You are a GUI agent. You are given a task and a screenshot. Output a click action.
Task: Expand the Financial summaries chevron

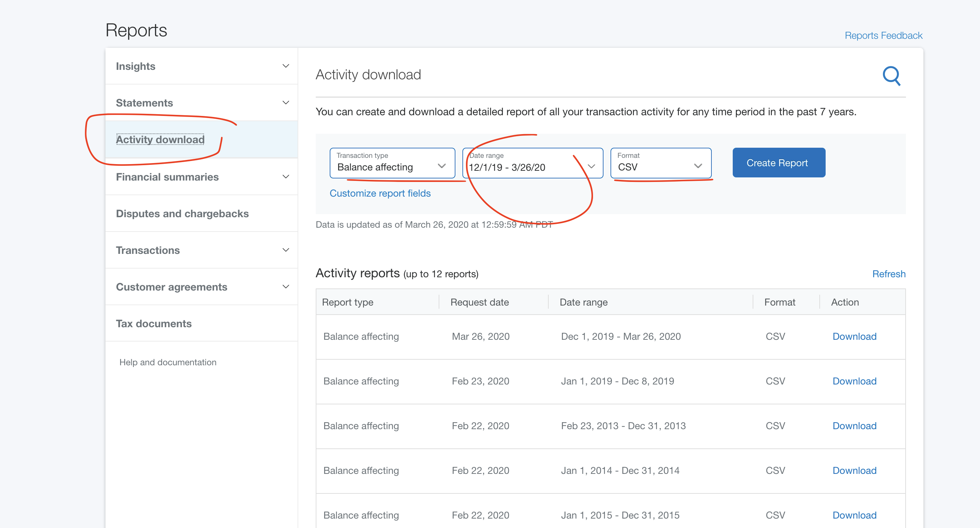(286, 177)
